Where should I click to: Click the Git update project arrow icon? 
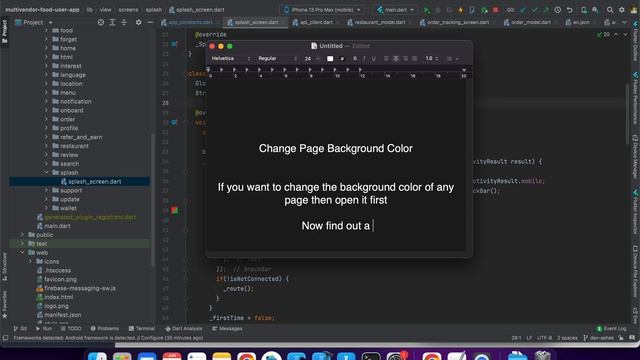pos(523,10)
